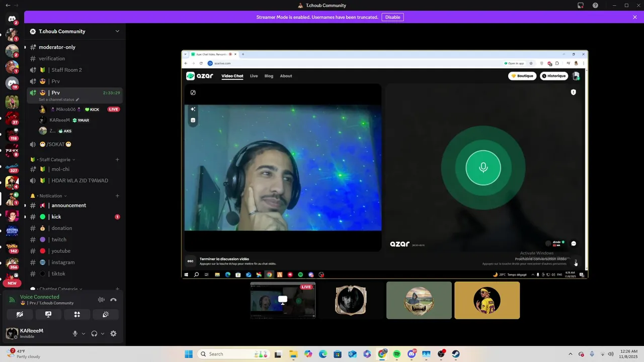644x362 pixels.
Task: Show hidden system tray icons
Action: click(x=570, y=354)
